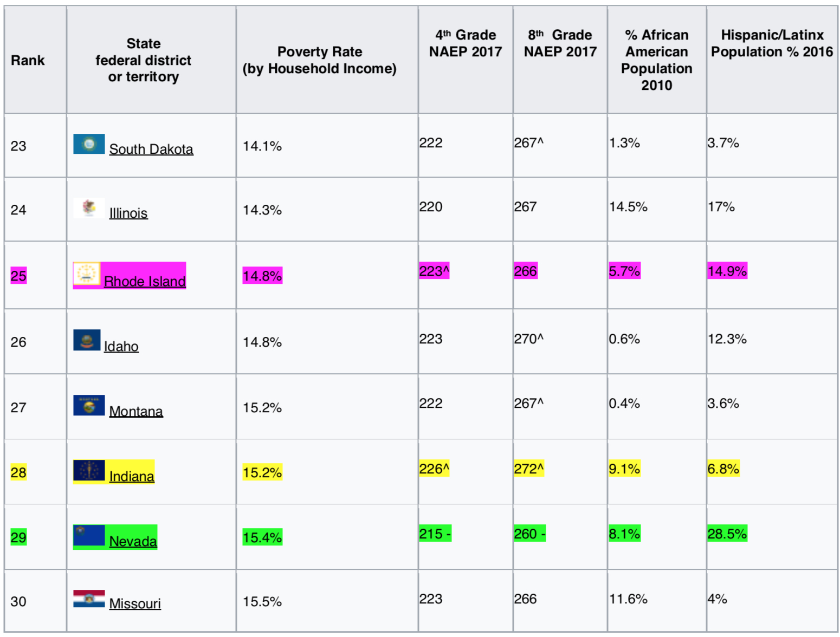Image resolution: width=840 pixels, height=637 pixels.
Task: Click the Rhode Island flag icon
Action: pos(87,274)
